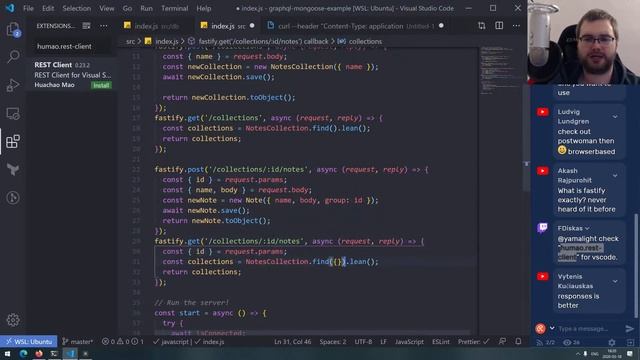Split the editor to the right
Image resolution: width=640 pixels, height=360 pixels.
coord(499,26)
